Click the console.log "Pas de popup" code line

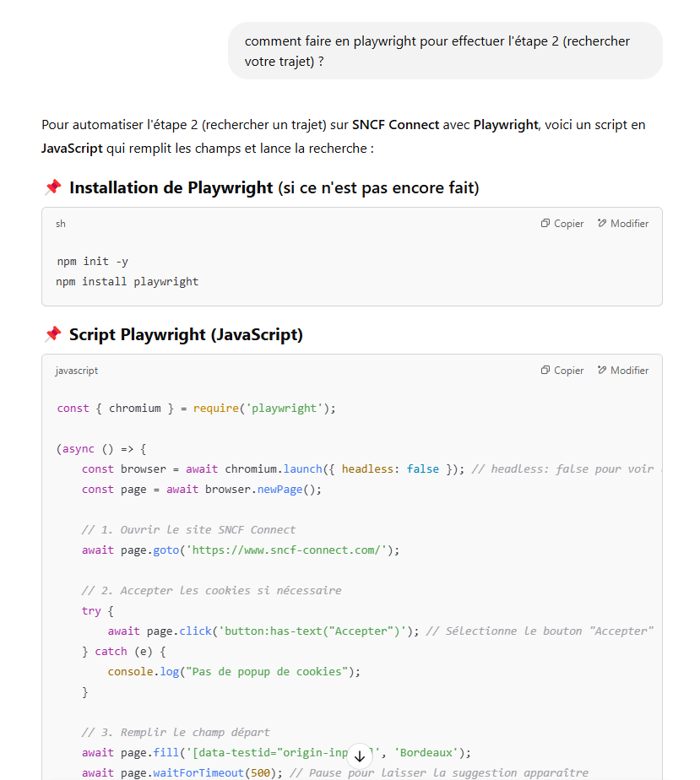click(234, 672)
